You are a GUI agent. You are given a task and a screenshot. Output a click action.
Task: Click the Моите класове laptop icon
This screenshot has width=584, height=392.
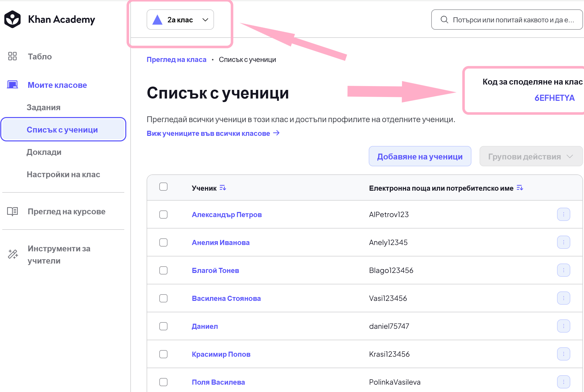coord(12,85)
